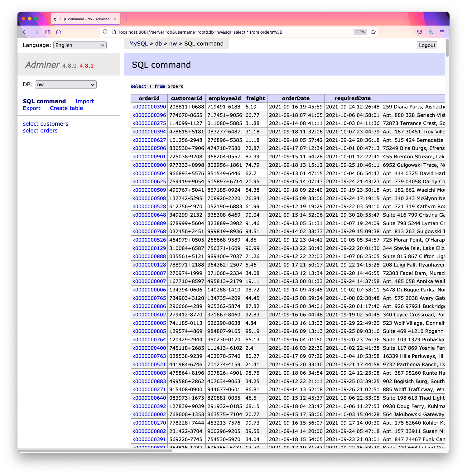Select the SQL command browser tab
467x476 pixels.
tap(85, 19)
